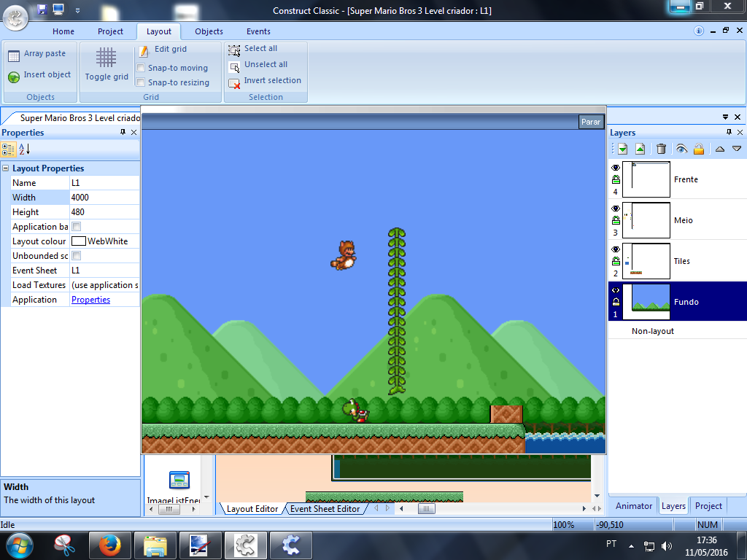Viewport: 747px width, 560px height.
Task: Sort properties alphabetically with A-Z icon
Action: click(x=24, y=149)
